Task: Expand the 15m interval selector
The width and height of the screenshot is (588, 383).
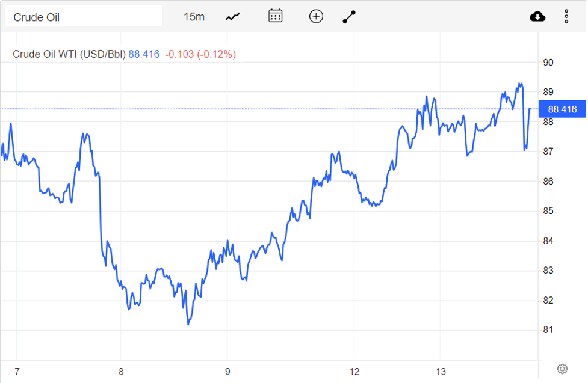Action: tap(194, 17)
